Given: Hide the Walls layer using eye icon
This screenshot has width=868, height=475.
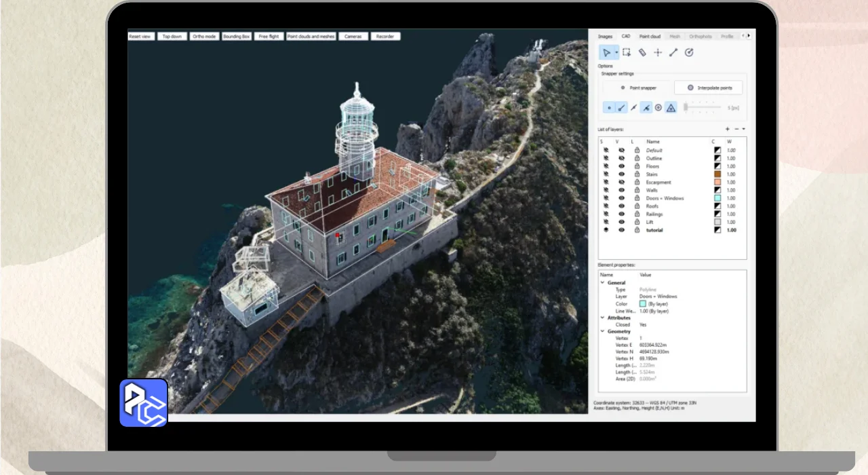Looking at the screenshot, I should [x=621, y=191].
